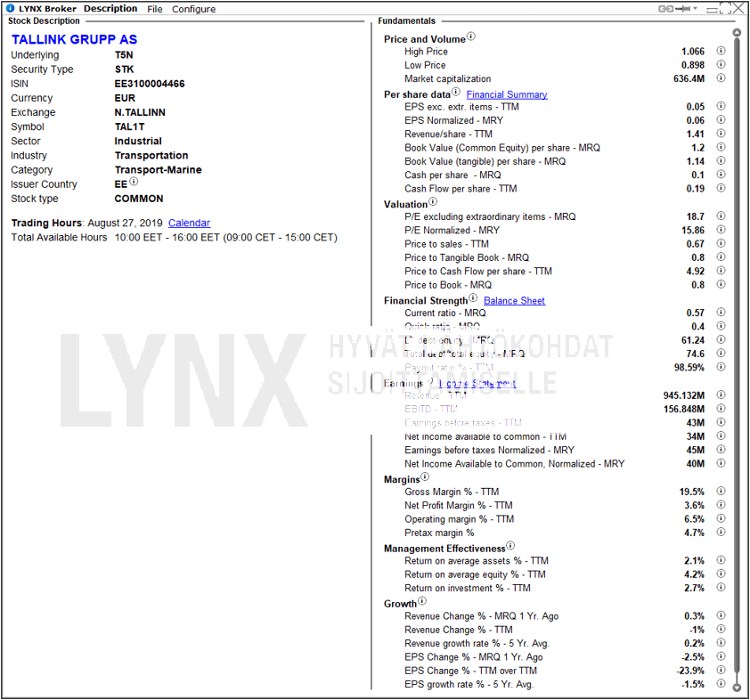Click the info icon beside Price and Volume heading
This screenshot has height=700, width=750.
tap(471, 37)
